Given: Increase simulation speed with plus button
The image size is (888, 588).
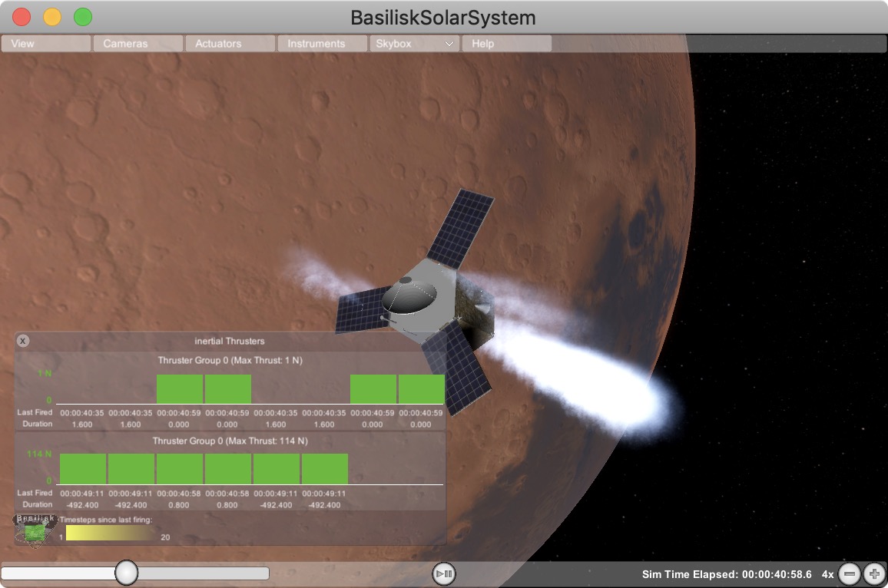Looking at the screenshot, I should click(874, 573).
